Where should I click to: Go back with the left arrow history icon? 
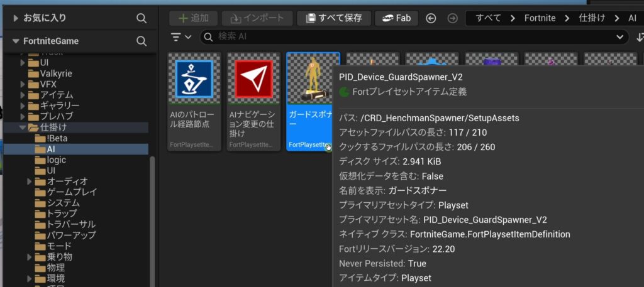[x=431, y=18]
